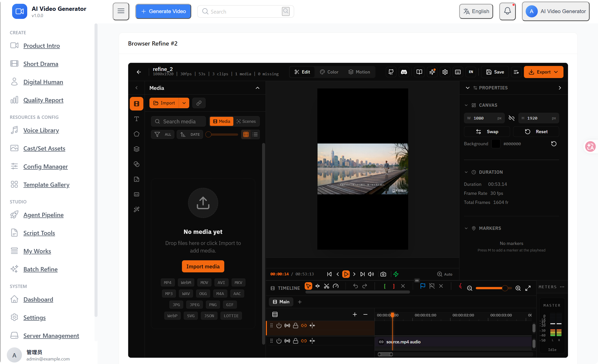Viewport: 598px width, 364px height.
Task: Play the video preview
Action: click(346, 274)
